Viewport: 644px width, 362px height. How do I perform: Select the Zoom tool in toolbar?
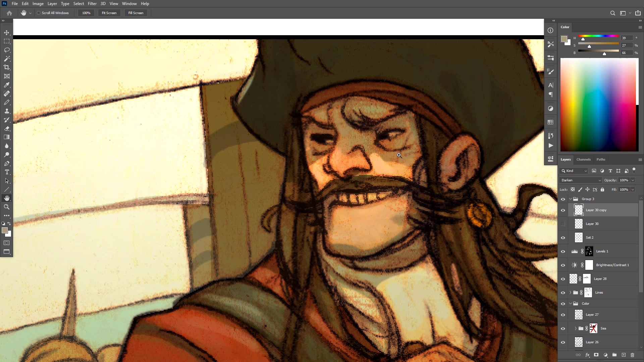click(7, 207)
